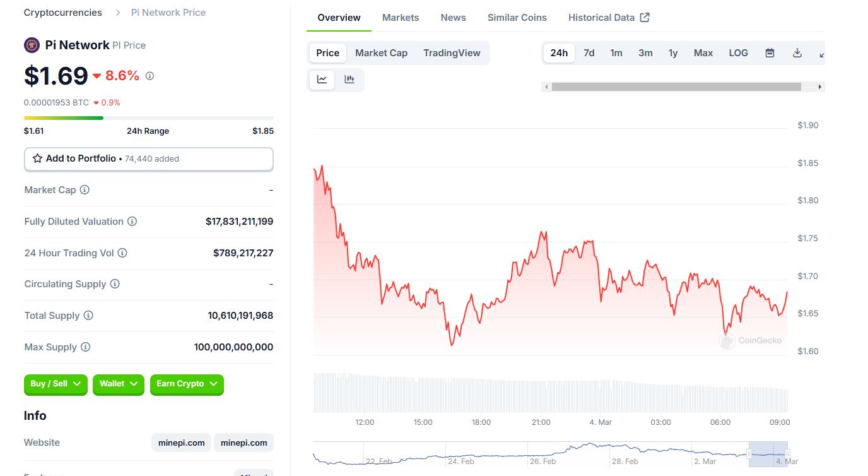Click the 24h Range progress bar

(149, 118)
